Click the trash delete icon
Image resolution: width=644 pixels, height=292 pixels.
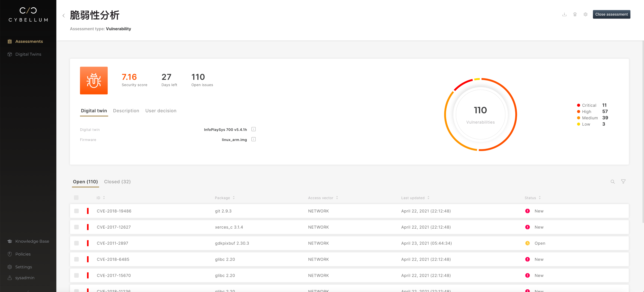pos(575,15)
